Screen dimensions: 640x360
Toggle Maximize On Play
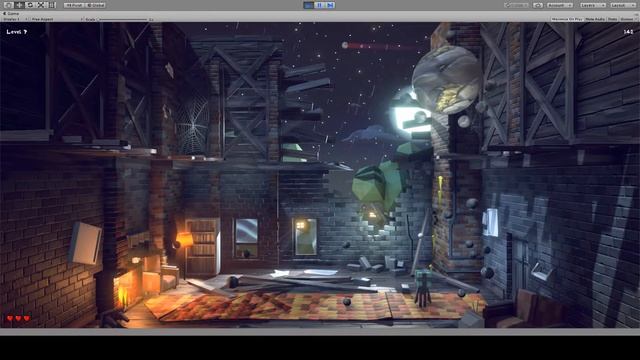tap(567, 19)
